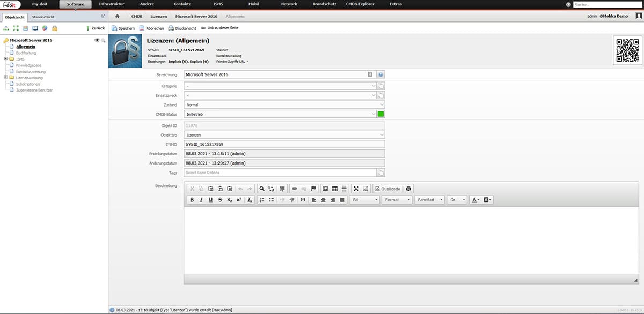Screen dimensions: 644x314
Task: Click the green CMDB status color box
Action: pyautogui.click(x=381, y=114)
